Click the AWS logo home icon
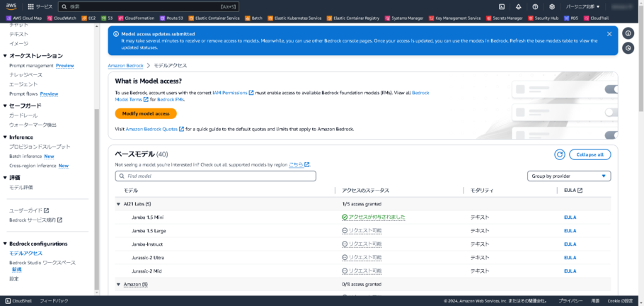The width and height of the screenshot is (644, 306). pos(11,6)
